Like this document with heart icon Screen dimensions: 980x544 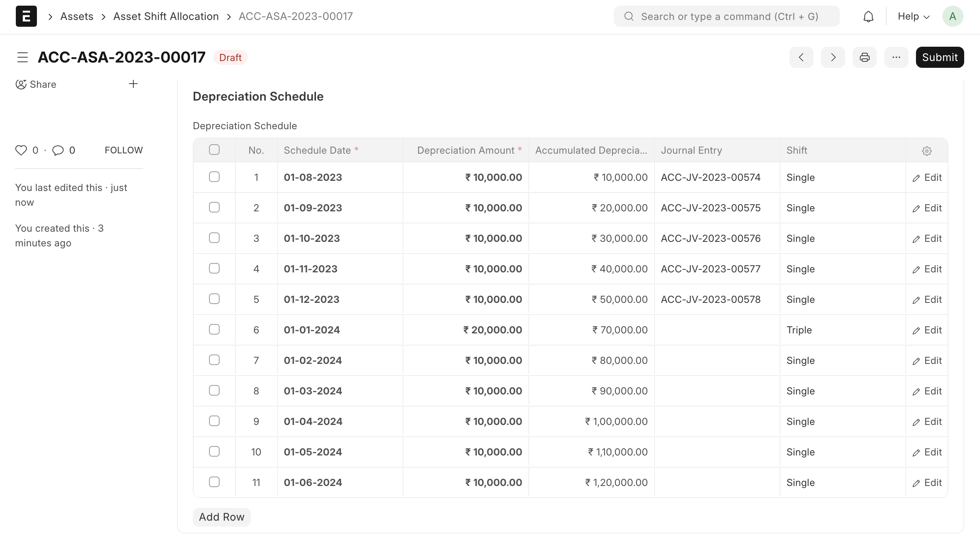pyautogui.click(x=21, y=150)
